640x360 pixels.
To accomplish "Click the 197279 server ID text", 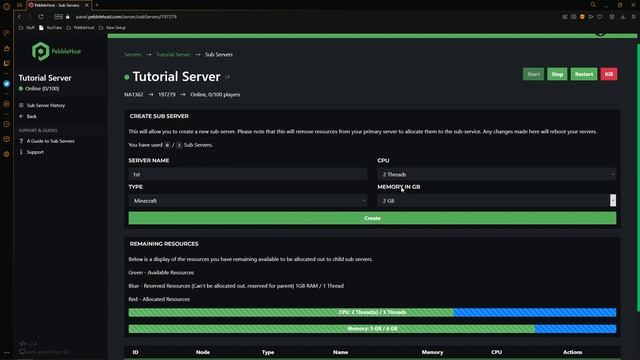I will 167,94.
